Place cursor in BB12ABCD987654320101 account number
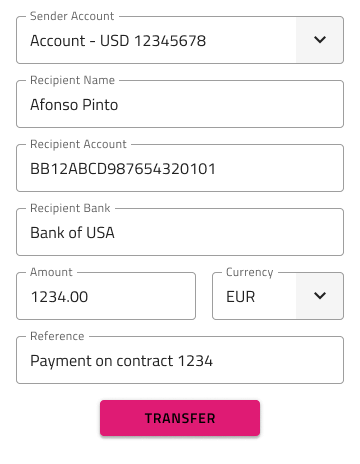 point(123,169)
